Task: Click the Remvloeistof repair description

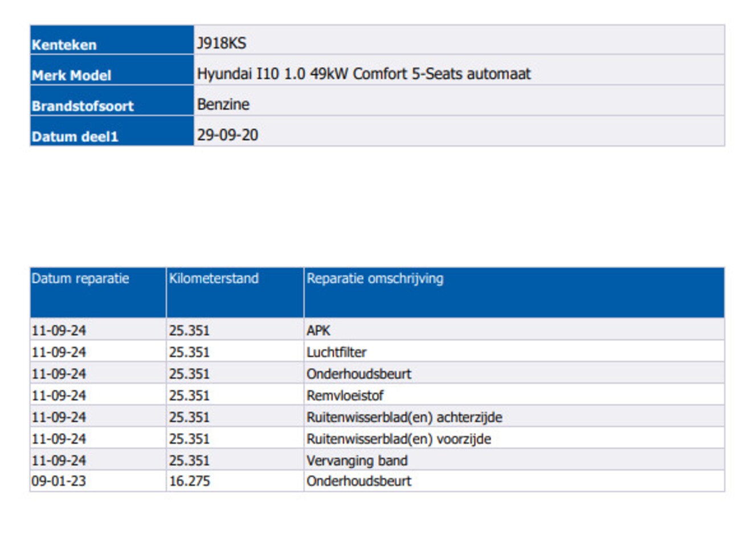Action: tap(345, 395)
